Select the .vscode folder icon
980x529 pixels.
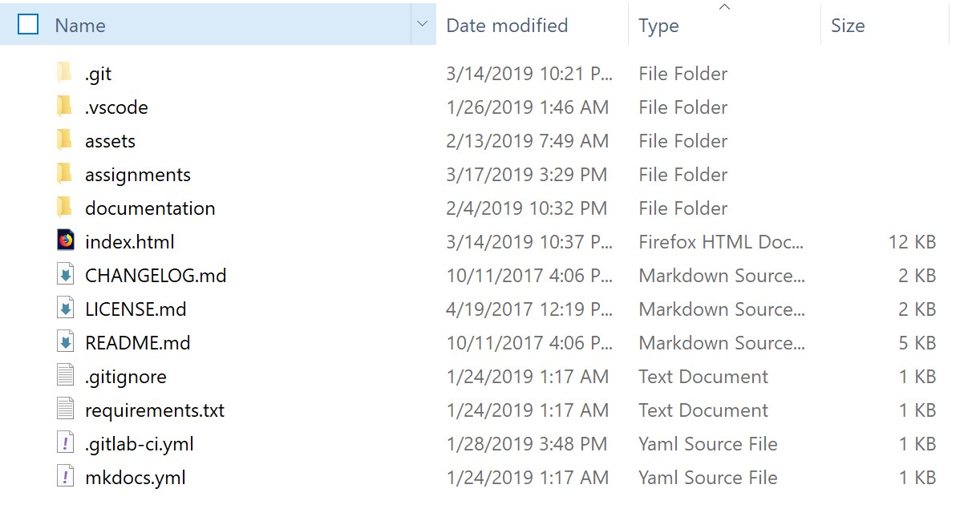65,107
